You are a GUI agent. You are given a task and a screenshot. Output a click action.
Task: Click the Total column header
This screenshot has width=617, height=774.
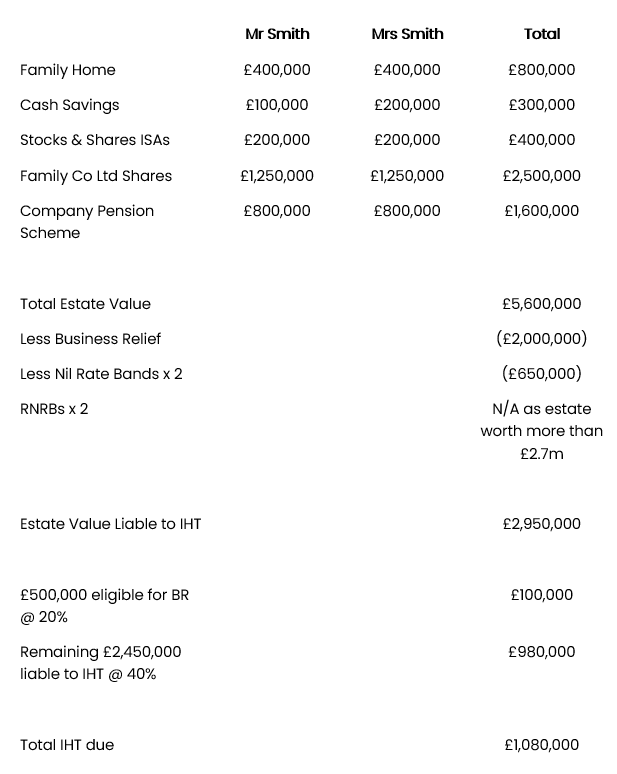pos(542,34)
